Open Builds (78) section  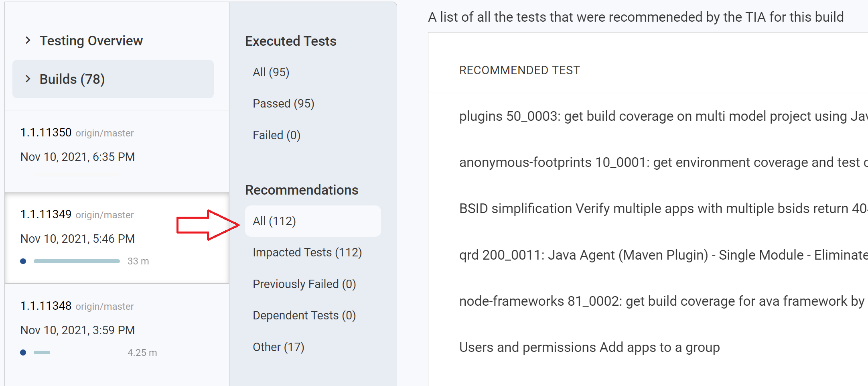click(x=72, y=79)
